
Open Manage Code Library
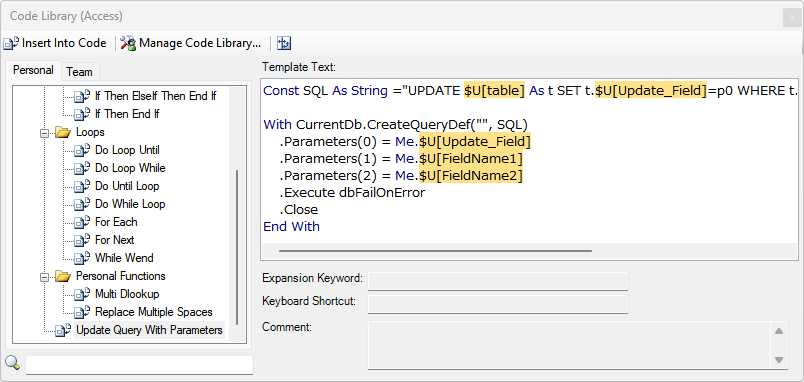click(191, 43)
